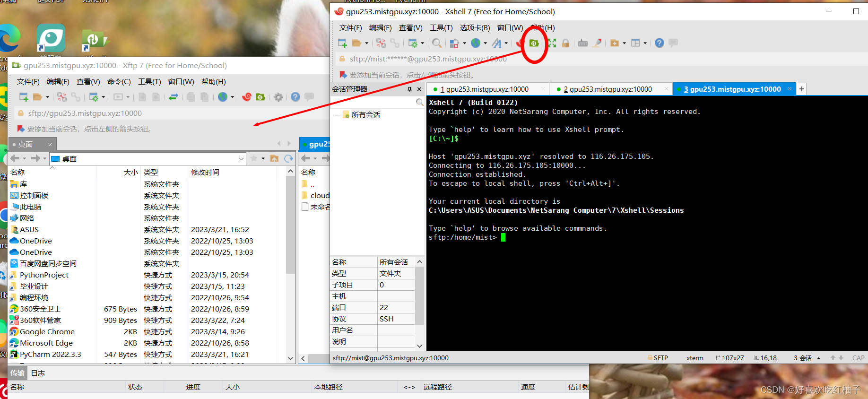Click the Help icon in Xftp toolbar
The width and height of the screenshot is (868, 399).
click(295, 97)
